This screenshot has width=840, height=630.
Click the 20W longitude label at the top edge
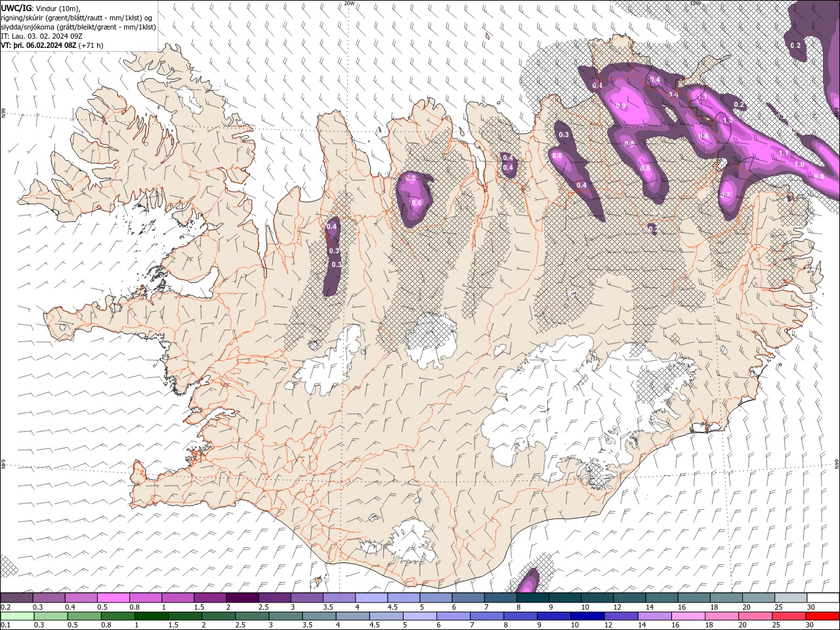coord(350,3)
